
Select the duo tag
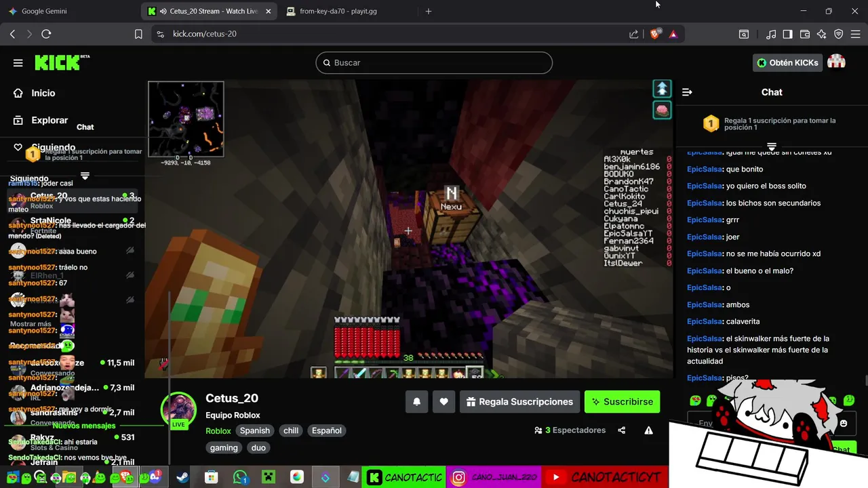[258, 448]
